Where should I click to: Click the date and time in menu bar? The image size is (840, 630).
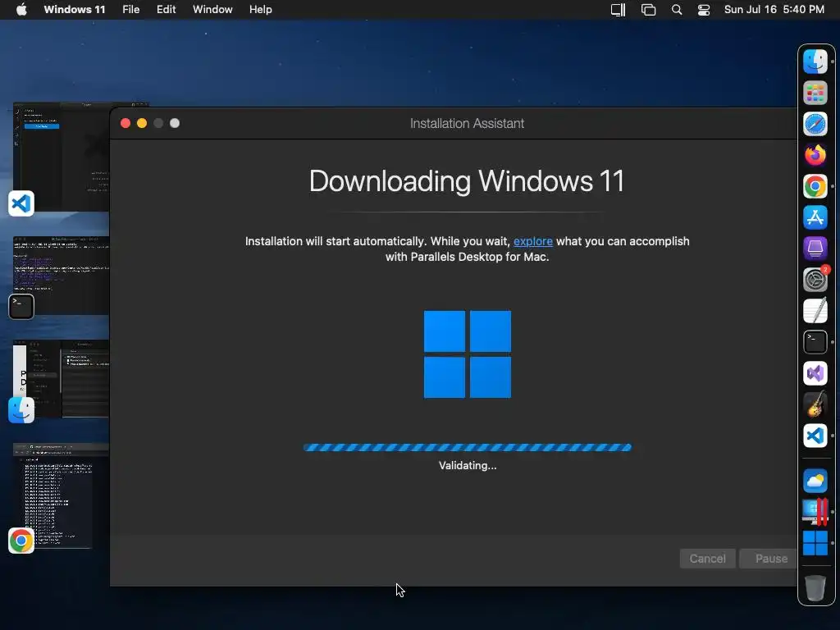pos(774,10)
